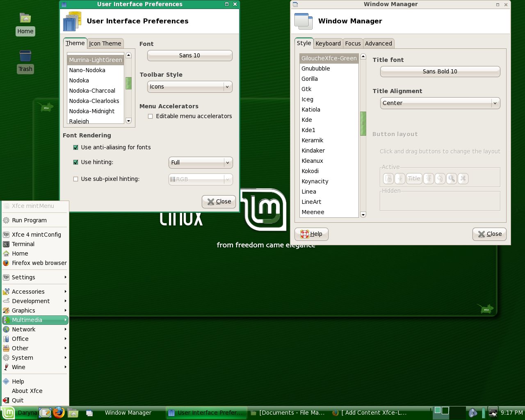Select the Nodoka-Charcoal theme
The height and width of the screenshot is (420, 525).
(x=96, y=91)
